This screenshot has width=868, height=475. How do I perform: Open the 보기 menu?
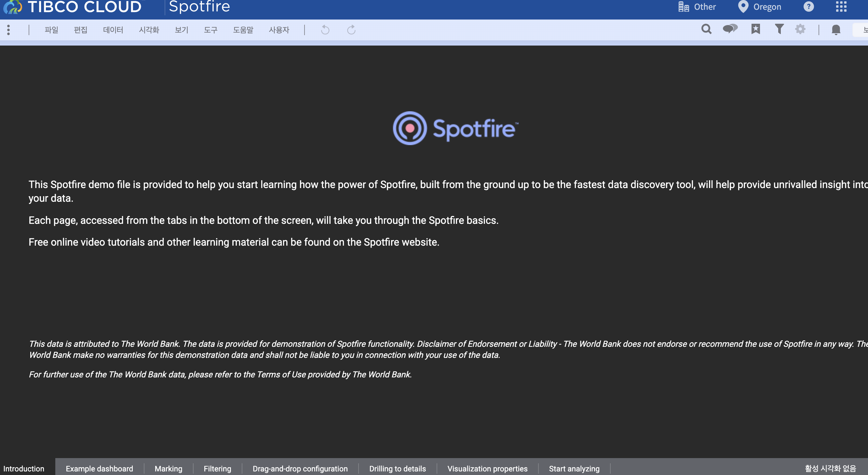tap(181, 30)
